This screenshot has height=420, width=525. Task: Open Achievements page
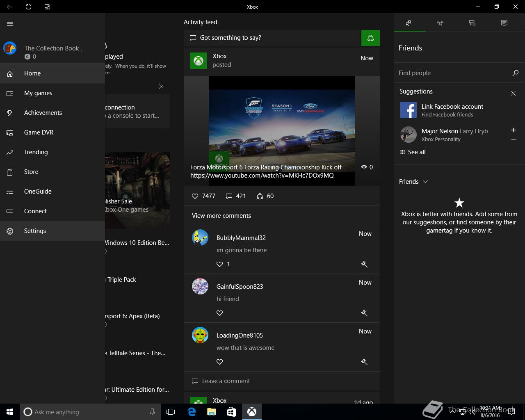(52, 113)
